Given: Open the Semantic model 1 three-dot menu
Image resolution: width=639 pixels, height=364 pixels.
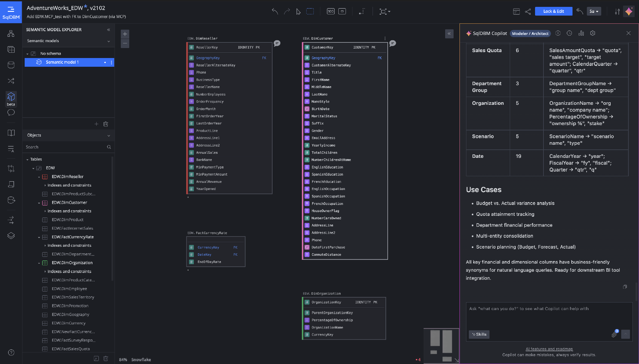Looking at the screenshot, I should (x=111, y=62).
